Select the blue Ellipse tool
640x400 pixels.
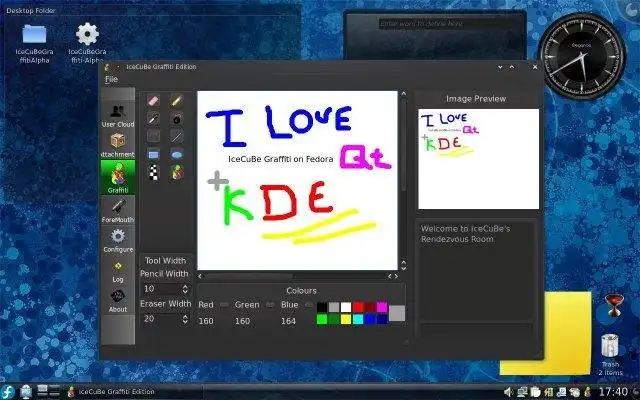tap(177, 155)
